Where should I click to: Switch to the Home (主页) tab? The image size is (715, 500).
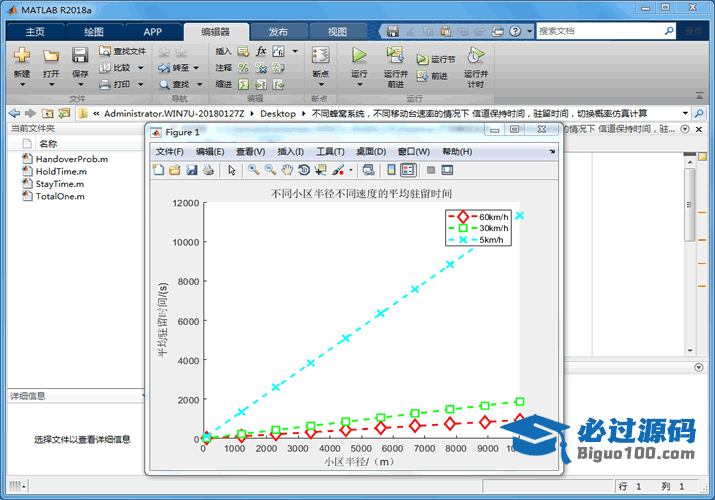pyautogui.click(x=35, y=32)
